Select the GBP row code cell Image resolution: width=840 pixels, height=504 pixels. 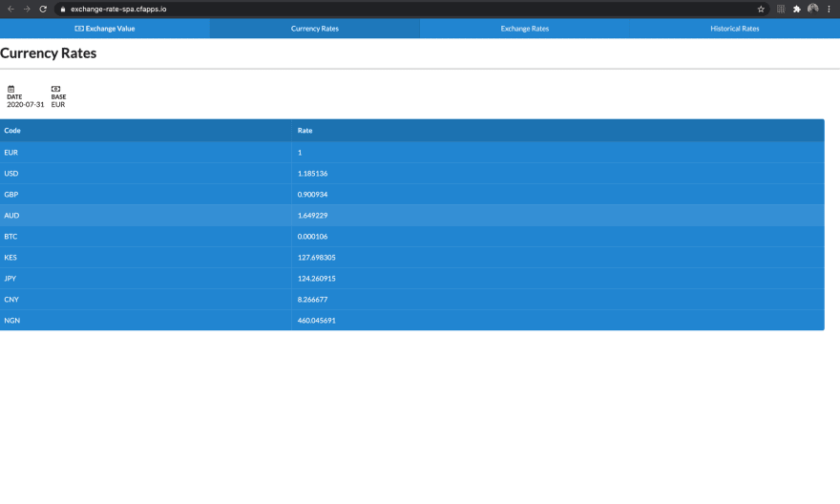146,195
